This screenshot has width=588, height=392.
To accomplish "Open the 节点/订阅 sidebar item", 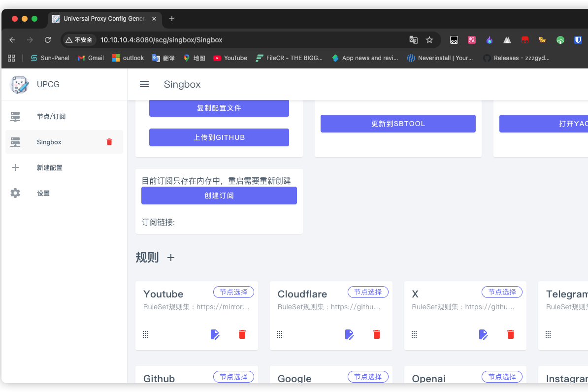I will tap(64, 116).
